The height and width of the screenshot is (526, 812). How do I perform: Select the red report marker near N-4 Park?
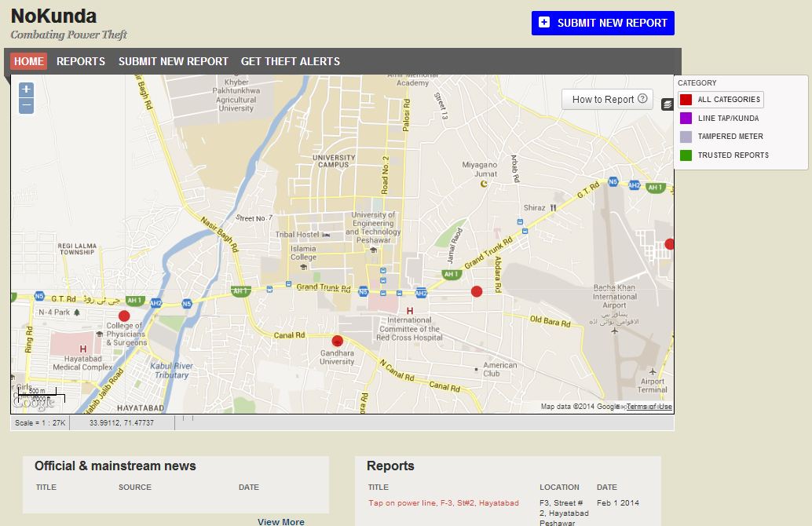coord(124,316)
